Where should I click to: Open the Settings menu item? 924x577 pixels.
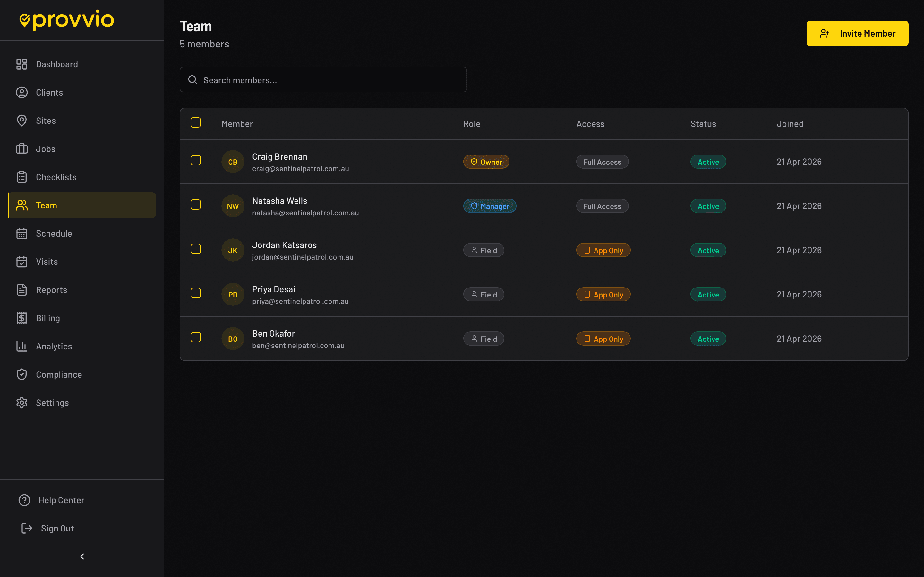[52, 403]
